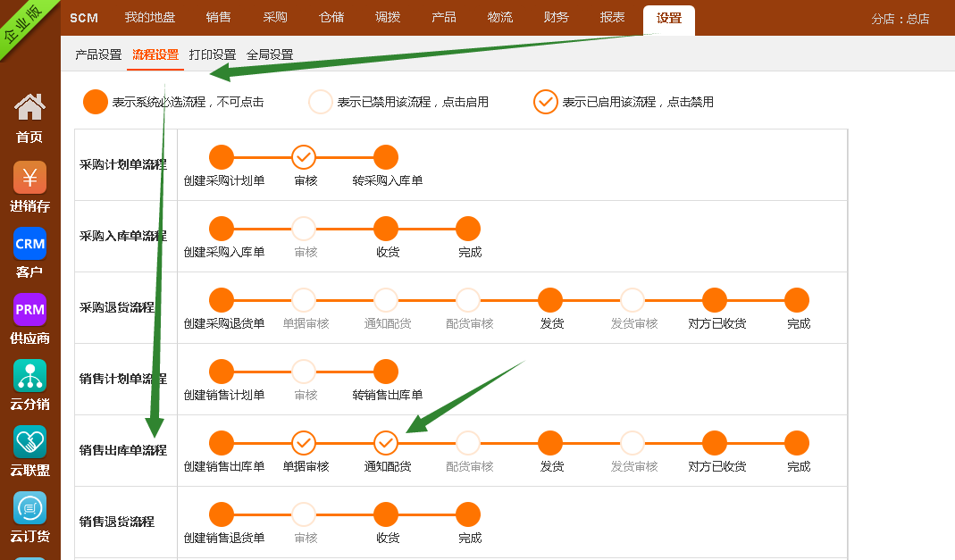Enable 审核 step in 销售退货流程
Screen dimensions: 955x560
[x=304, y=514]
